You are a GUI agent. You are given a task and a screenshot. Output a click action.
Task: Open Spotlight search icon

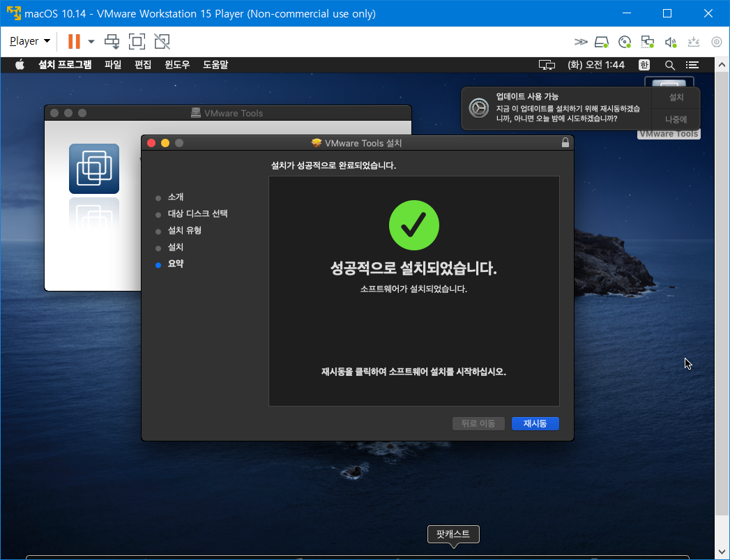(x=669, y=65)
